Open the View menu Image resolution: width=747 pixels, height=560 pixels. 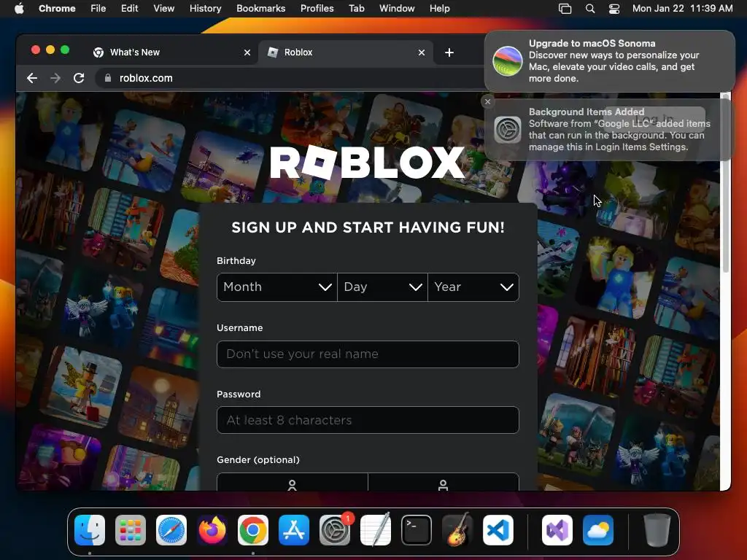(164, 9)
